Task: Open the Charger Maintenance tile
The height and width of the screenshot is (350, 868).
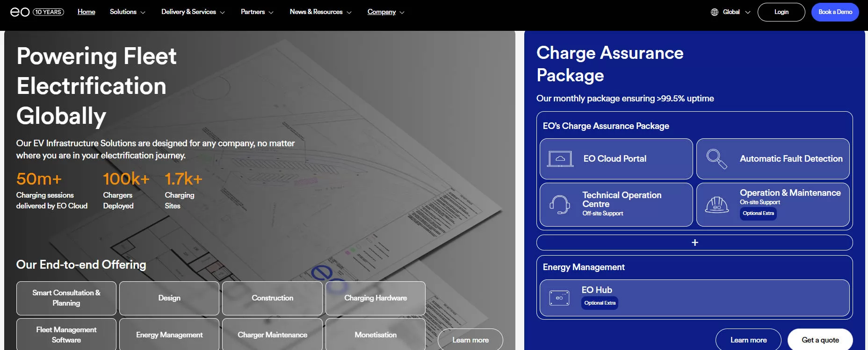Action: tap(272, 335)
